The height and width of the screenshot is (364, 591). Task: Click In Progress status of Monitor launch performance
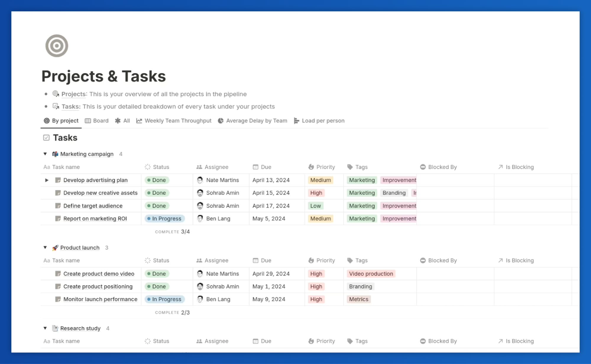point(165,299)
